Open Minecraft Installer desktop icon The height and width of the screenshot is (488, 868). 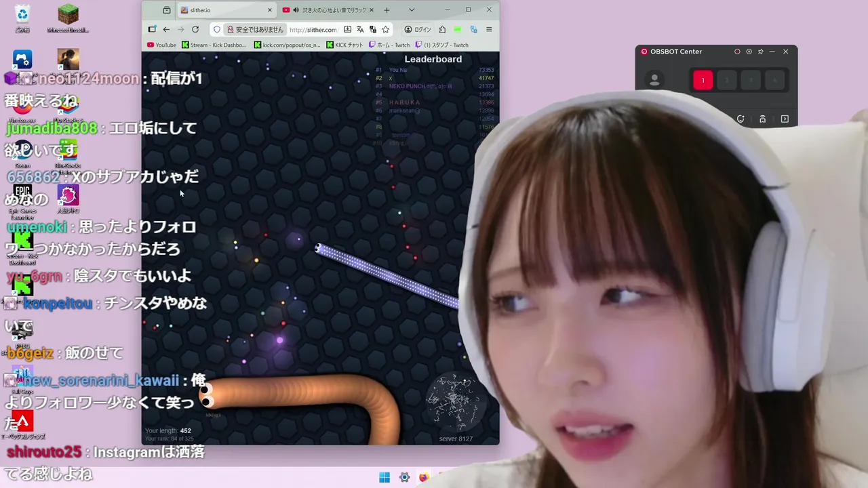tap(68, 18)
